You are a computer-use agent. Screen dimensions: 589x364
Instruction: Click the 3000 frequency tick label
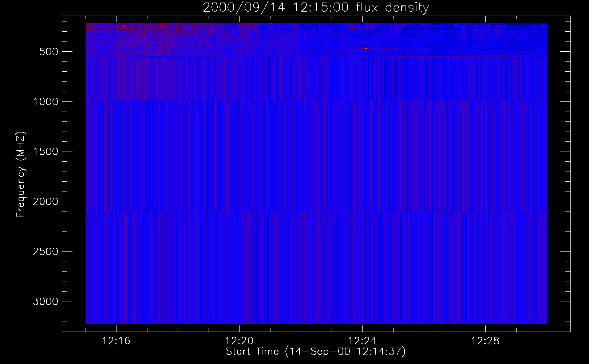coord(46,301)
